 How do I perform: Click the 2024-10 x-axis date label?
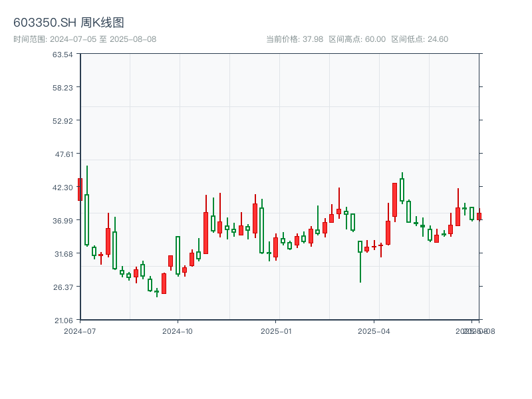pyautogui.click(x=178, y=331)
